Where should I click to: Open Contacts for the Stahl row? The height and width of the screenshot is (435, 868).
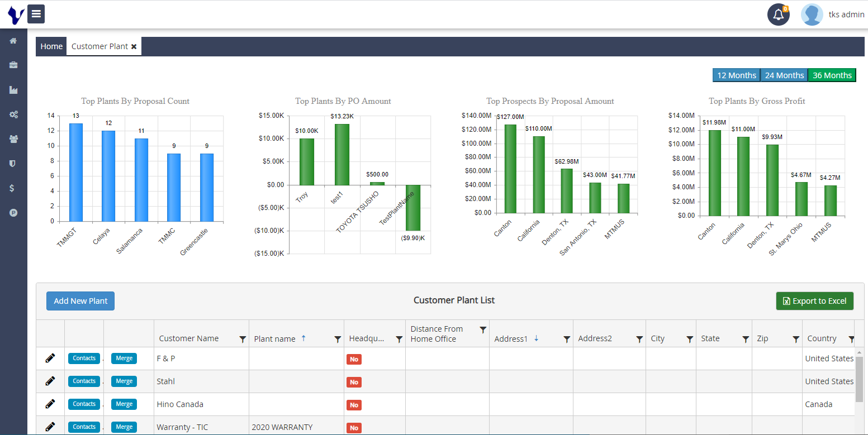point(84,381)
